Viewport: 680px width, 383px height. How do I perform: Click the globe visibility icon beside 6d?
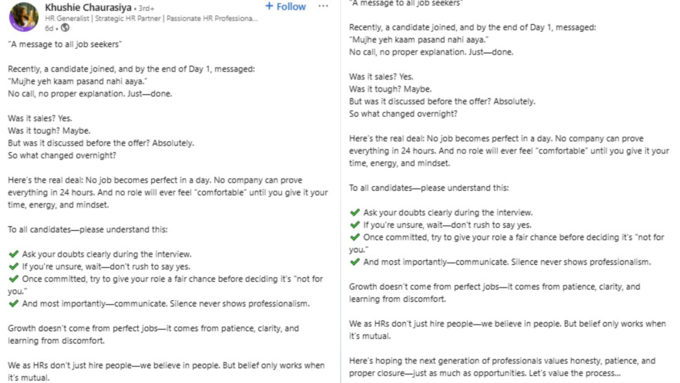(65, 28)
